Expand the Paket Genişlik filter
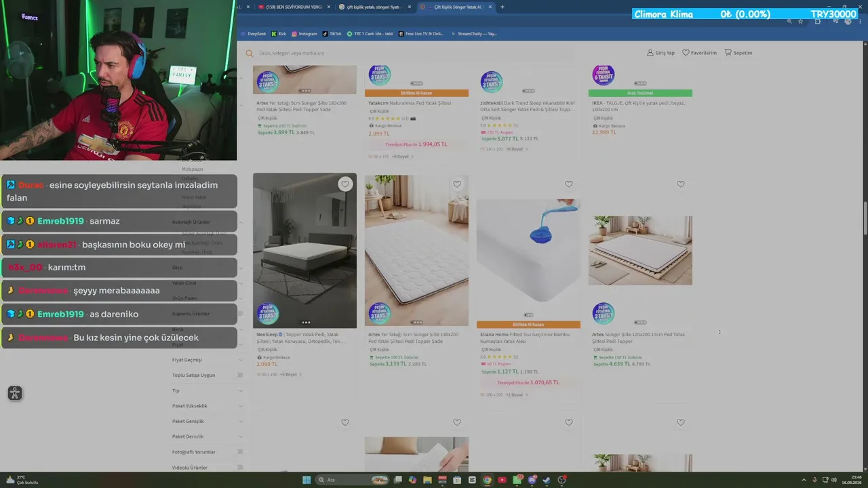Image resolution: width=868 pixels, height=488 pixels. (x=207, y=422)
